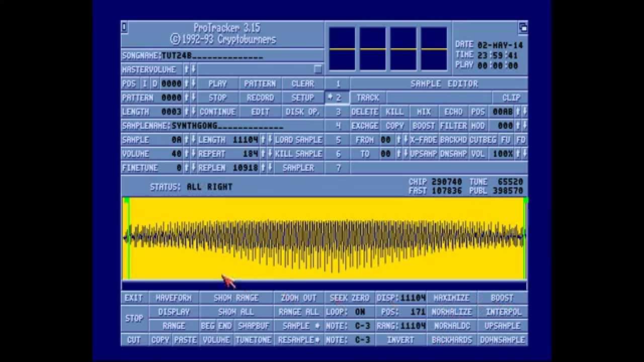
Task: Click the D delete-position button
Action: coord(155,83)
